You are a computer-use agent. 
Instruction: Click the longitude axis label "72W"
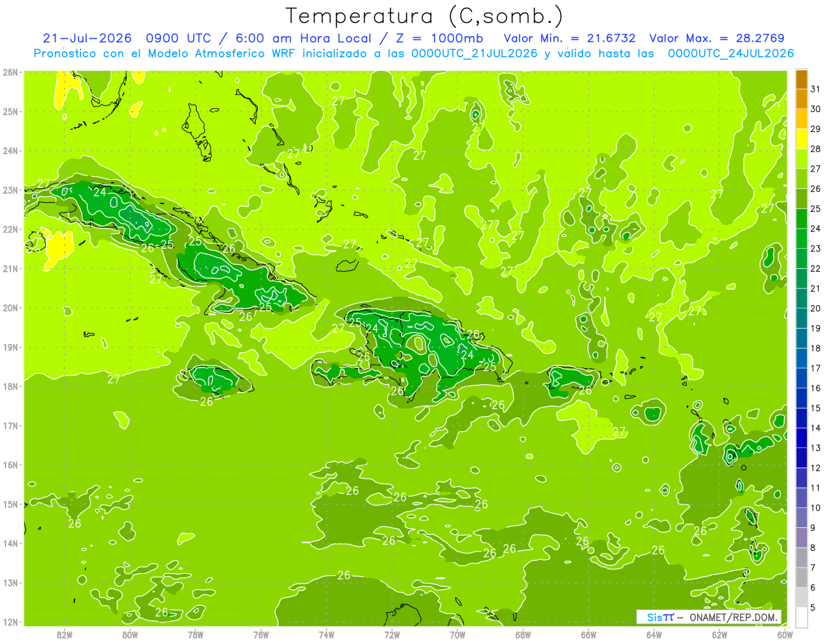pos(392,634)
